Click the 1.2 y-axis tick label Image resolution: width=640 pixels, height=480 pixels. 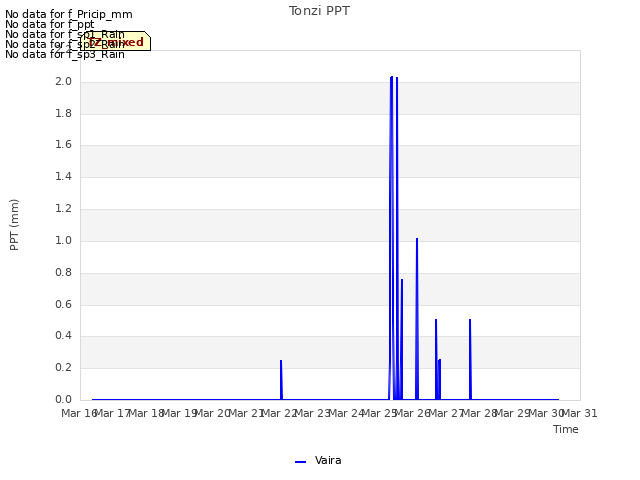(x=63, y=209)
